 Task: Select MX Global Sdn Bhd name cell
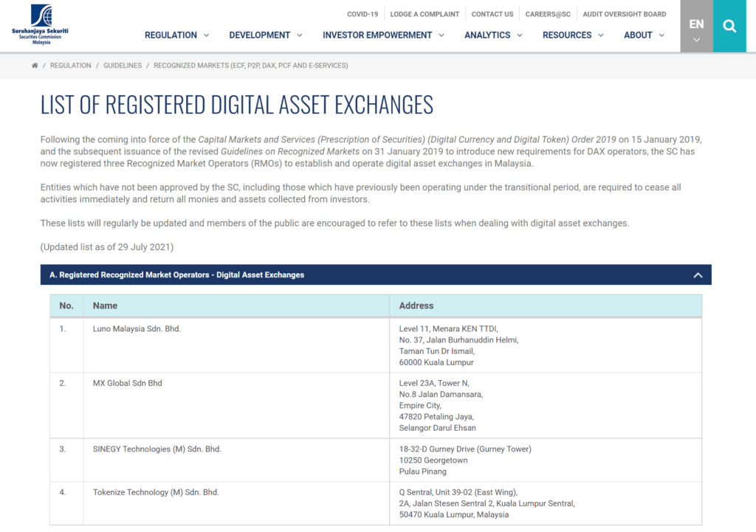coord(236,405)
